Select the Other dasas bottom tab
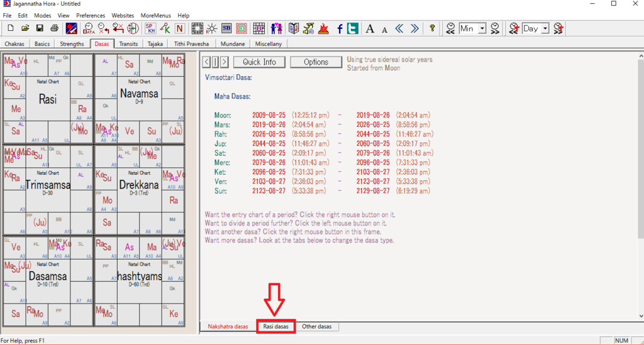 coord(317,327)
